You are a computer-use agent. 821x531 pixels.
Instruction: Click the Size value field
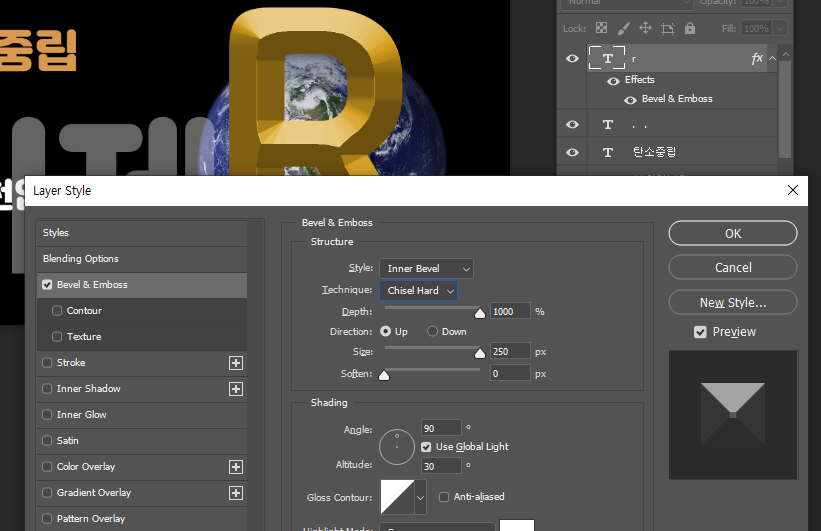511,351
